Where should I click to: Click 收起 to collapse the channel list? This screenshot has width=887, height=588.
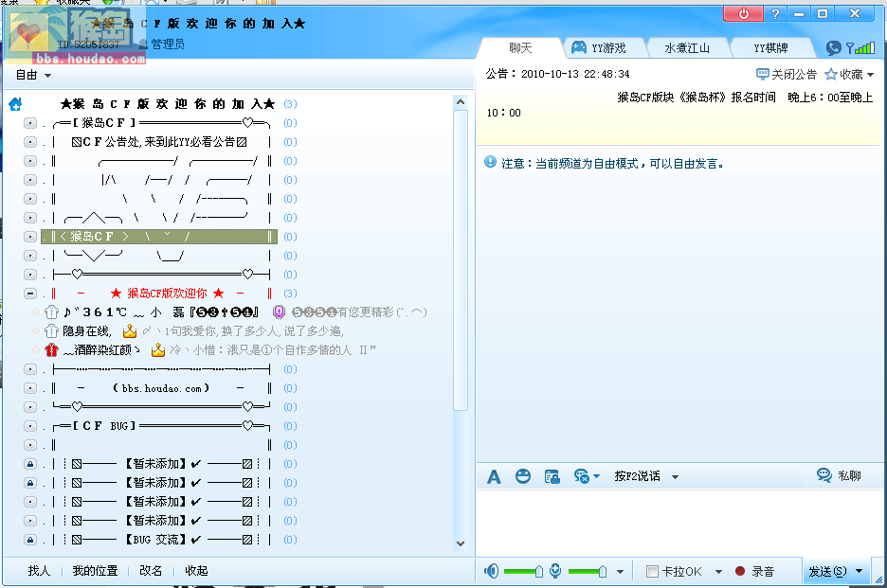click(196, 571)
